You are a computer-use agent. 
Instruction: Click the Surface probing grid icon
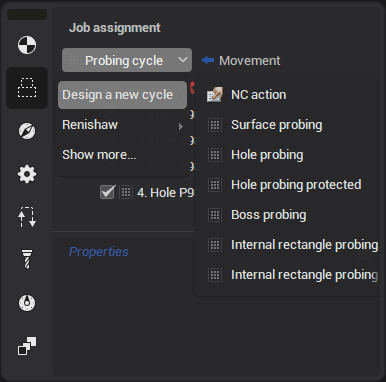click(215, 125)
